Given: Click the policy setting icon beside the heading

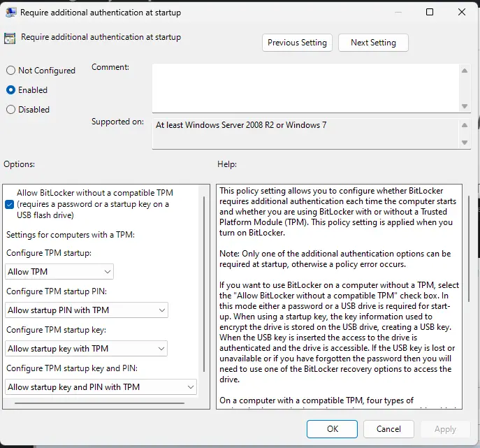Looking at the screenshot, I should (x=10, y=38).
